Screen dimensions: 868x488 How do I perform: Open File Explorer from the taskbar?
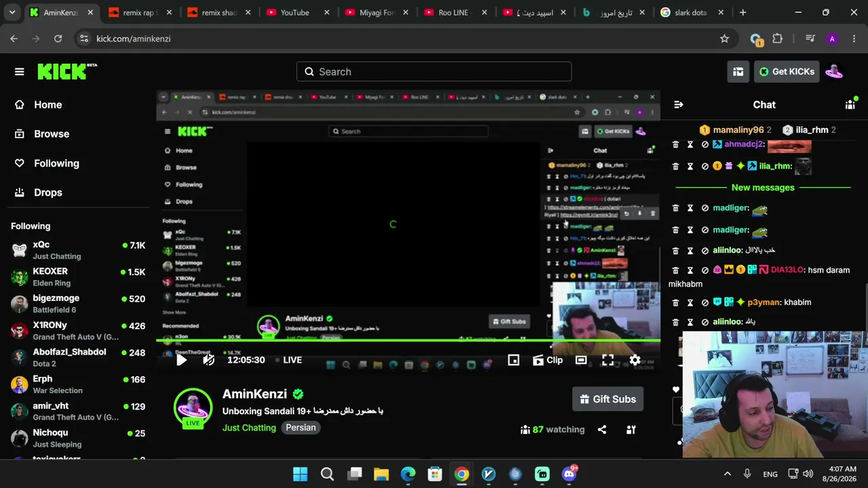click(x=381, y=474)
